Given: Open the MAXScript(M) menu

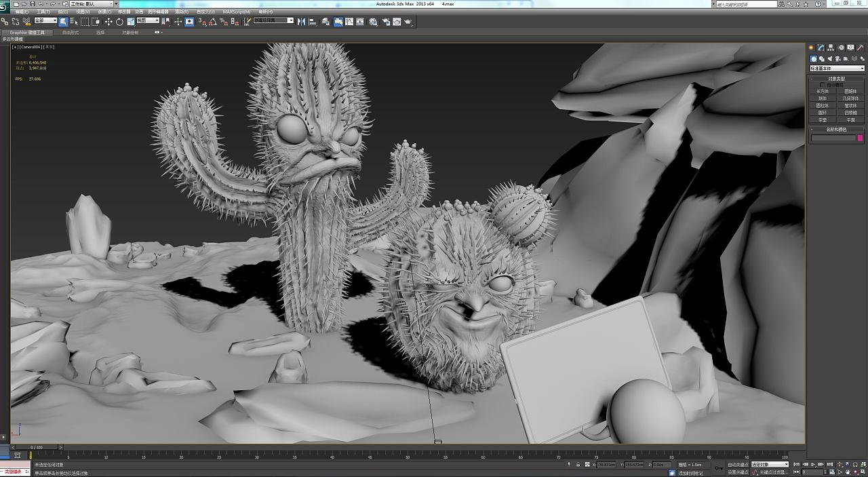Looking at the screenshot, I should 236,12.
